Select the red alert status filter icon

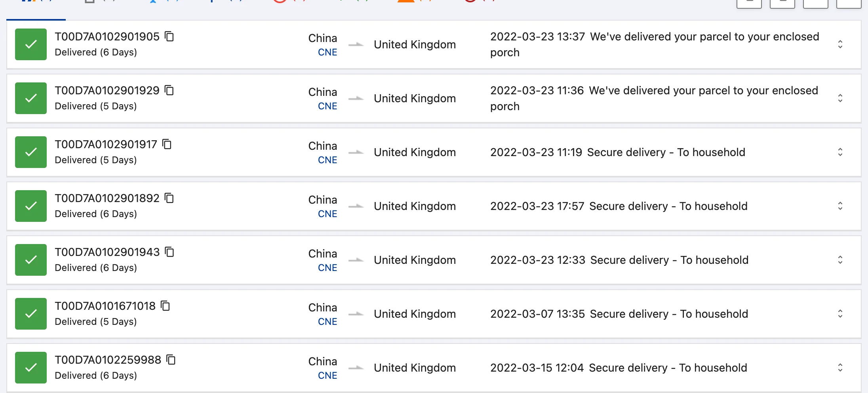[280, 2]
